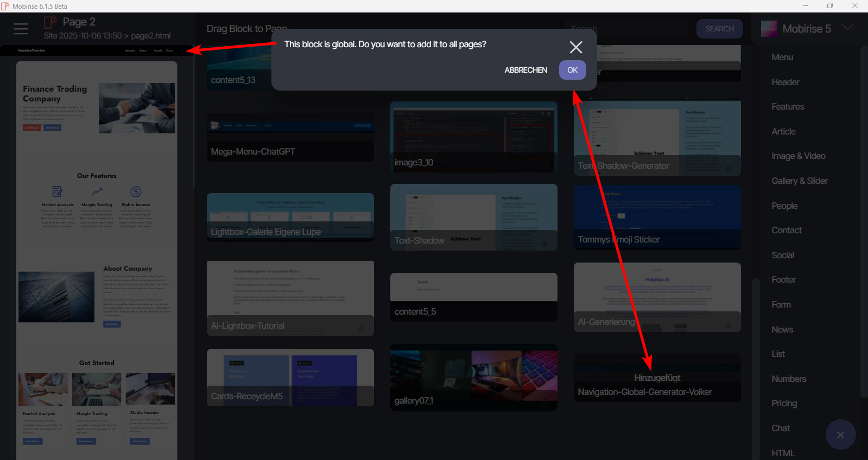The image size is (868, 460).
Task: Click ABBRECHEN to cancel the dialog
Action: [x=525, y=70]
